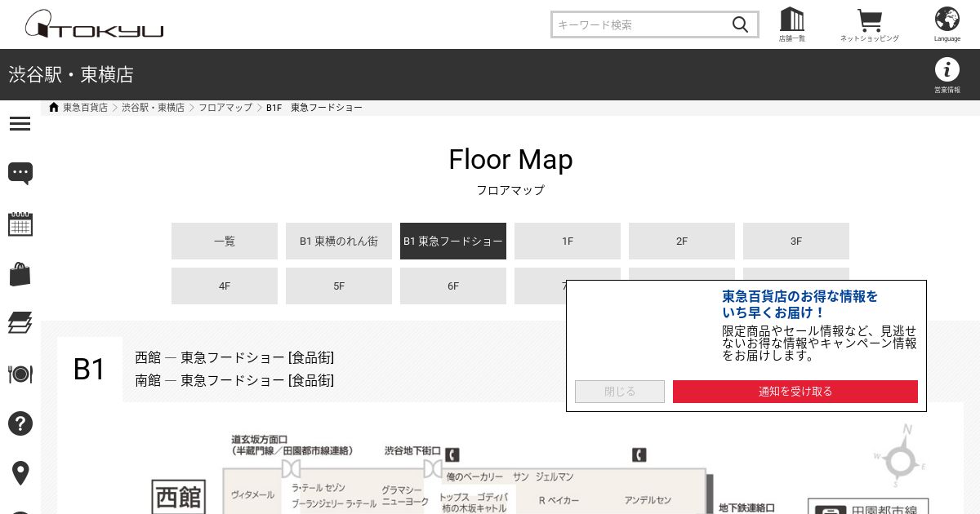Image resolution: width=980 pixels, height=514 pixels.
Task: Open the chat bubble sidebar icon
Action: tap(20, 173)
